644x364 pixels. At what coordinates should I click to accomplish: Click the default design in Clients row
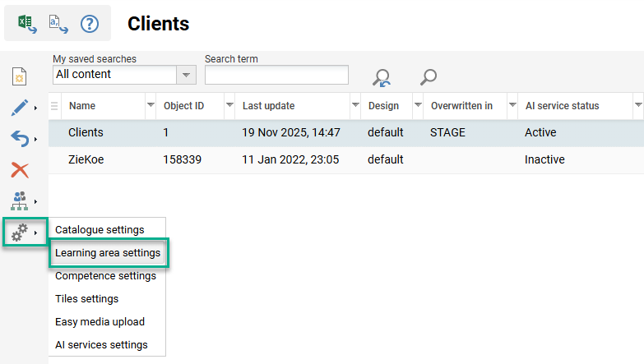point(385,132)
